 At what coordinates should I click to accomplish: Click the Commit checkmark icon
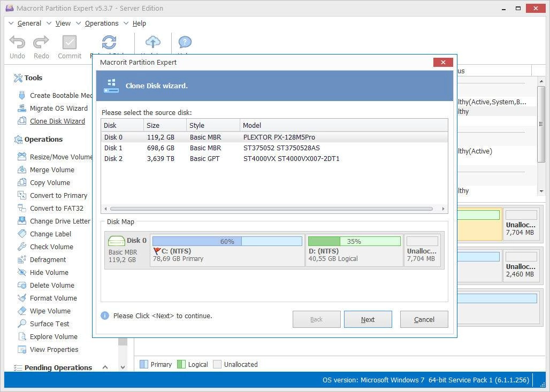point(70,42)
